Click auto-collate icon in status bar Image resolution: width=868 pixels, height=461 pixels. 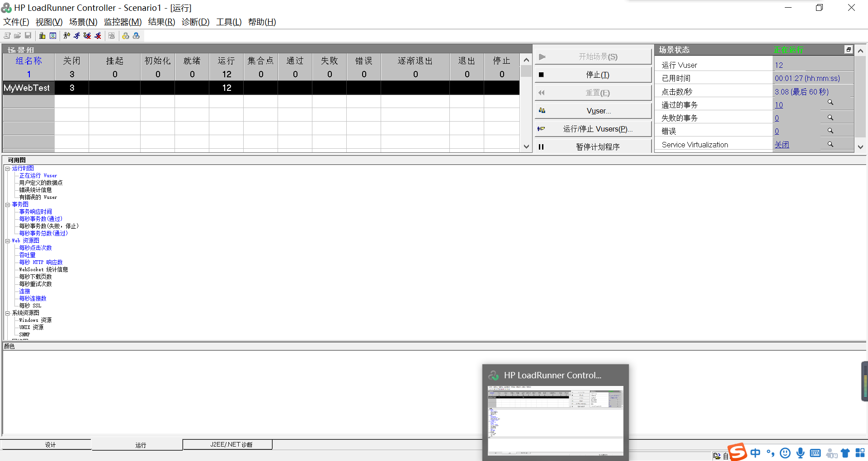[x=717, y=456]
